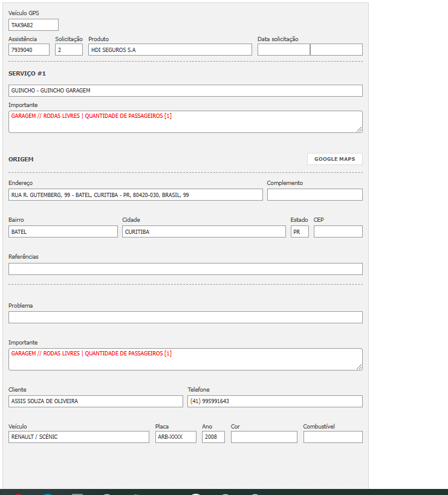Screen dimensions: 448x495
Task: Click the Serviço #1 field with GUINCHO GARAGEM
Action: [x=185, y=91]
